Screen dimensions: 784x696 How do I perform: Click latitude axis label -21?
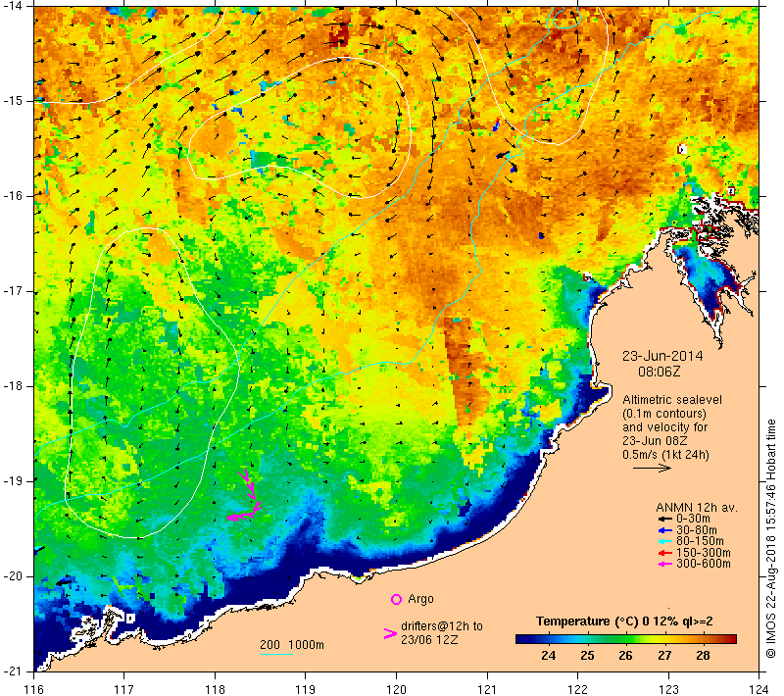tap(13, 671)
